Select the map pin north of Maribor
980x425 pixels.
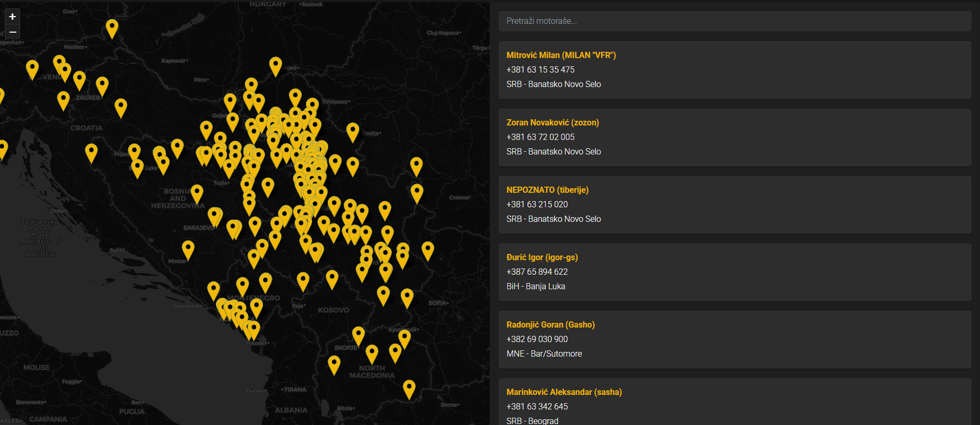tap(112, 27)
